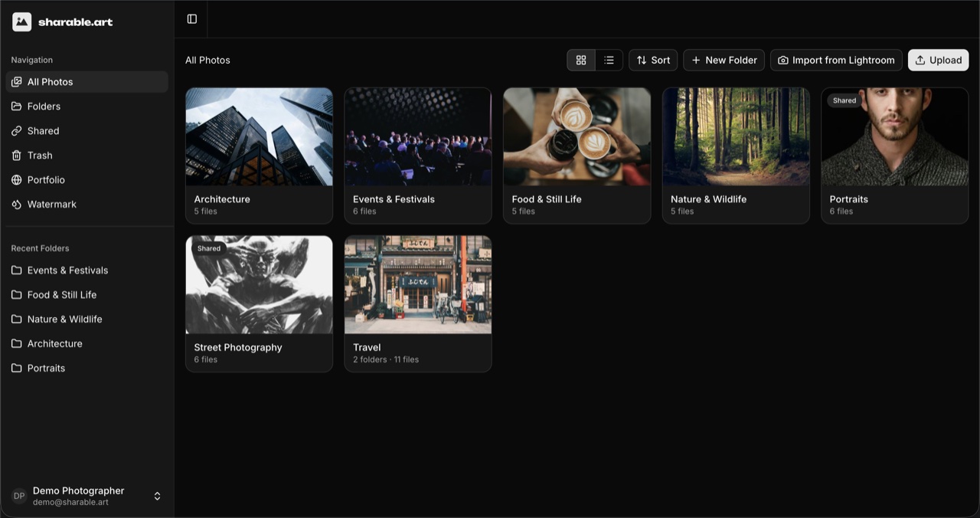This screenshot has height=518, width=980.
Task: Click the '2 folders · 11 files' text
Action: [386, 359]
